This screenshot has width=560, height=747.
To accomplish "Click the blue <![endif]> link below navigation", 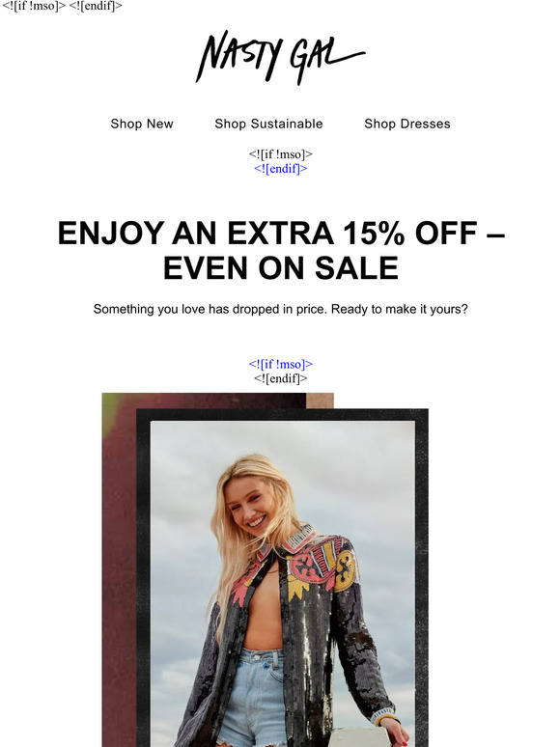I will [x=280, y=169].
